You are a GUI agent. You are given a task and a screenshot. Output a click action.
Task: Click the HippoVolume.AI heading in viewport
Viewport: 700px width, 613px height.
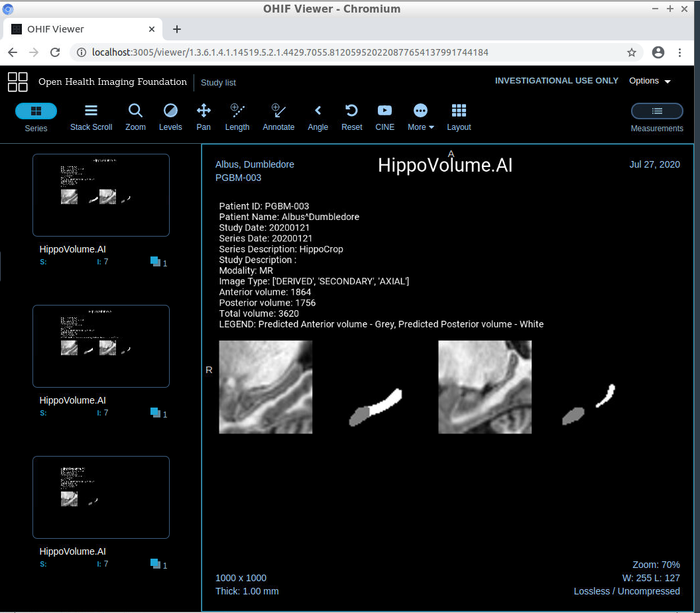445,165
